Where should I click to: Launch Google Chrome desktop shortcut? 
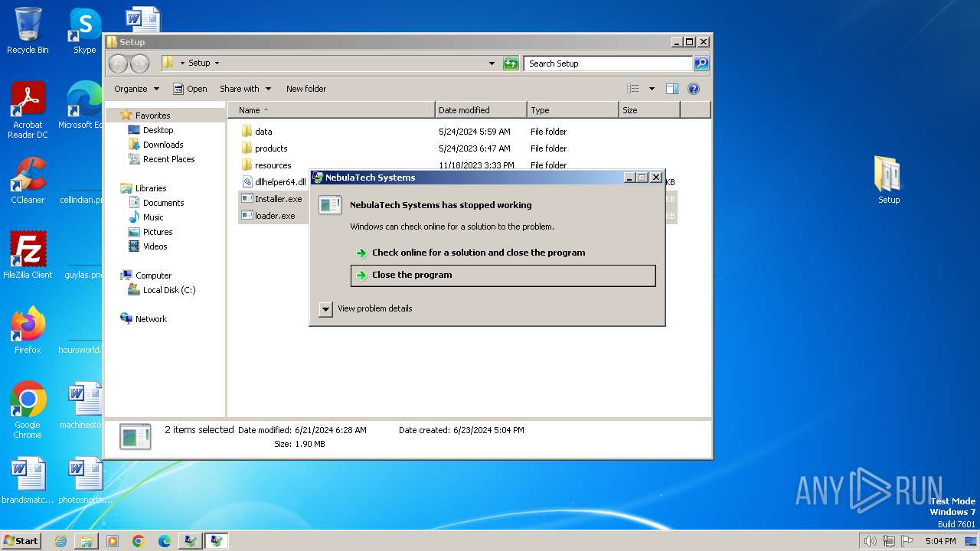point(28,409)
